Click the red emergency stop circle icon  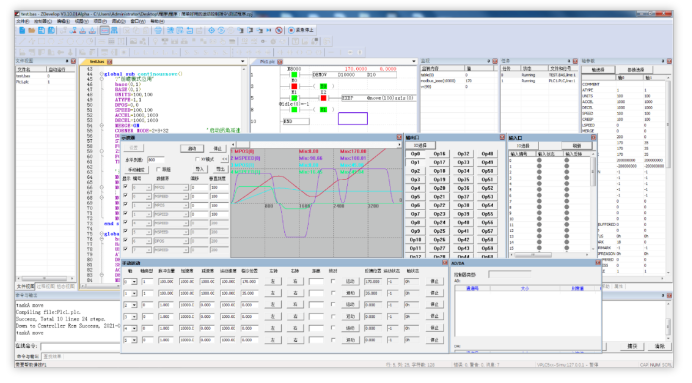click(291, 30)
